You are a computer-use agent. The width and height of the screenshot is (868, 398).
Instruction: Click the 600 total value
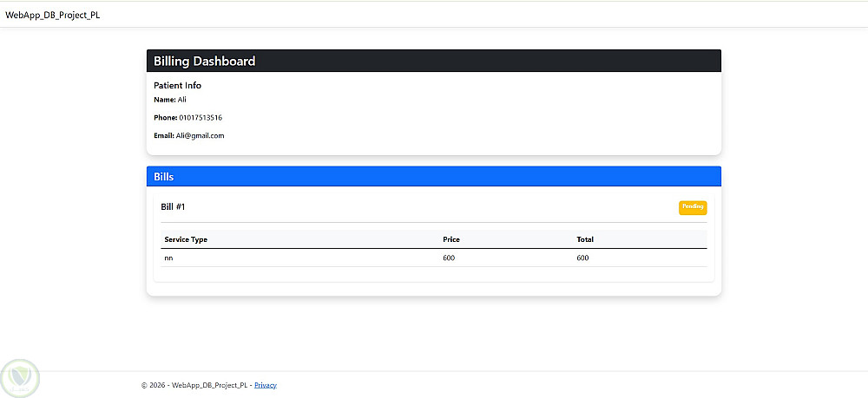coord(583,258)
